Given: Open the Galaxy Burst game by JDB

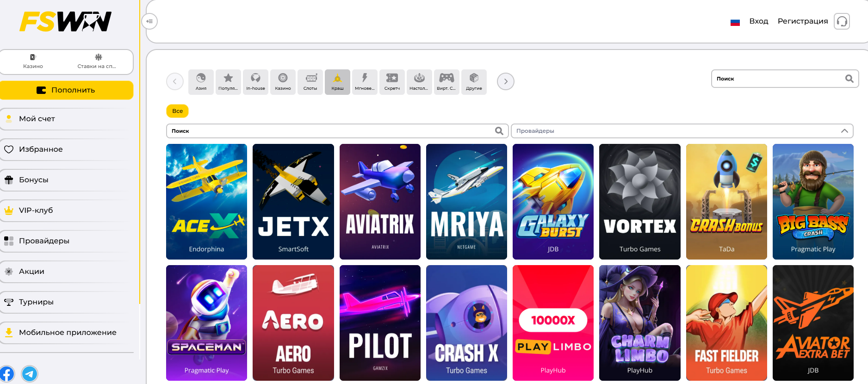Looking at the screenshot, I should tap(553, 202).
